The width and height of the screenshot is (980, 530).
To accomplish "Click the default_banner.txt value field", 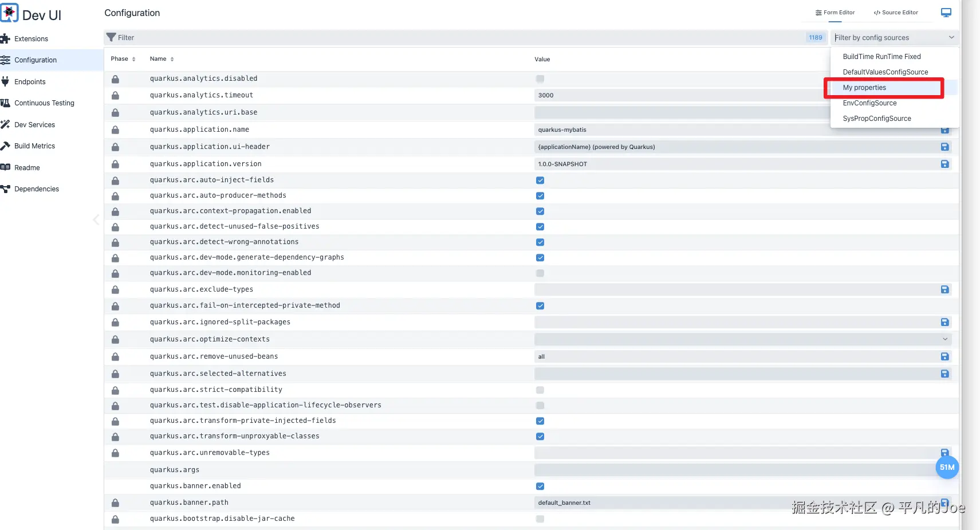I will click(x=742, y=502).
